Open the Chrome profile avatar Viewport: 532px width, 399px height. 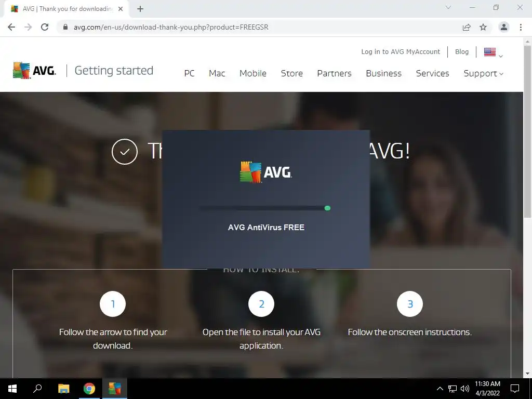pyautogui.click(x=504, y=27)
